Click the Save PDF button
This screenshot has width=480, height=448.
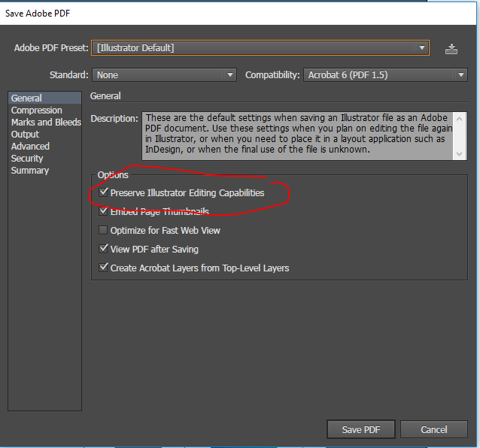coord(361,429)
